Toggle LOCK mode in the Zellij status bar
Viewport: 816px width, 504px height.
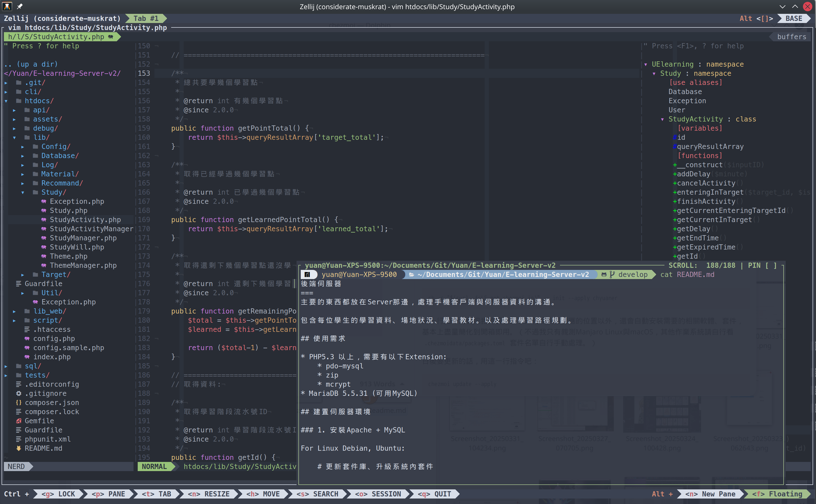pyautogui.click(x=58, y=494)
